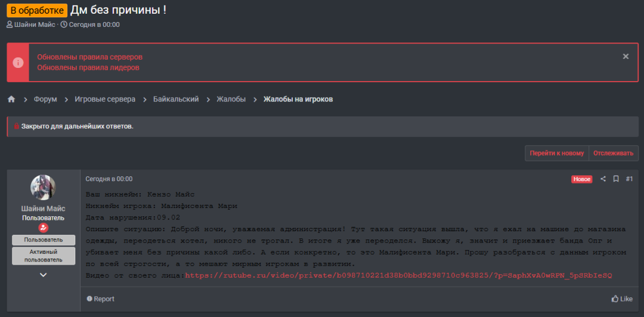This screenshot has height=317, width=644.
Task: Click the info icon in the red notice
Action: point(18,63)
